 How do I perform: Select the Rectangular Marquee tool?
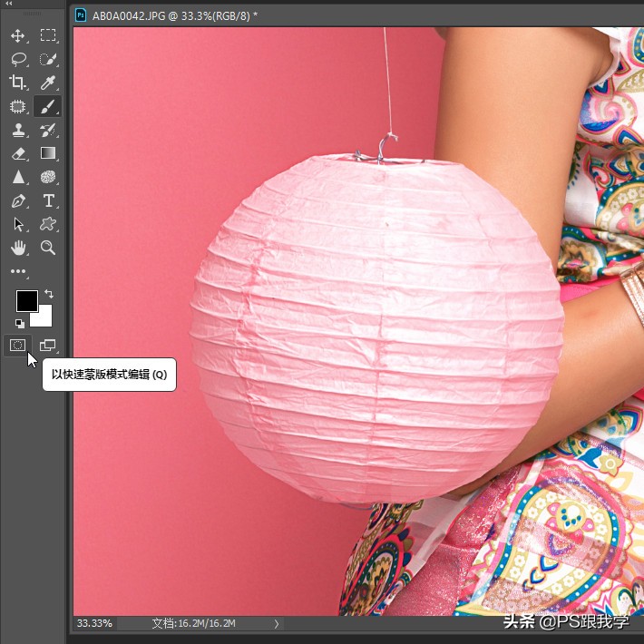pyautogui.click(x=48, y=35)
